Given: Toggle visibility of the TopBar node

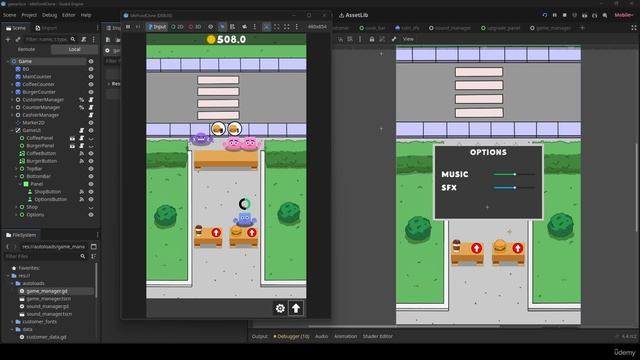Looking at the screenshot, I should point(91,169).
